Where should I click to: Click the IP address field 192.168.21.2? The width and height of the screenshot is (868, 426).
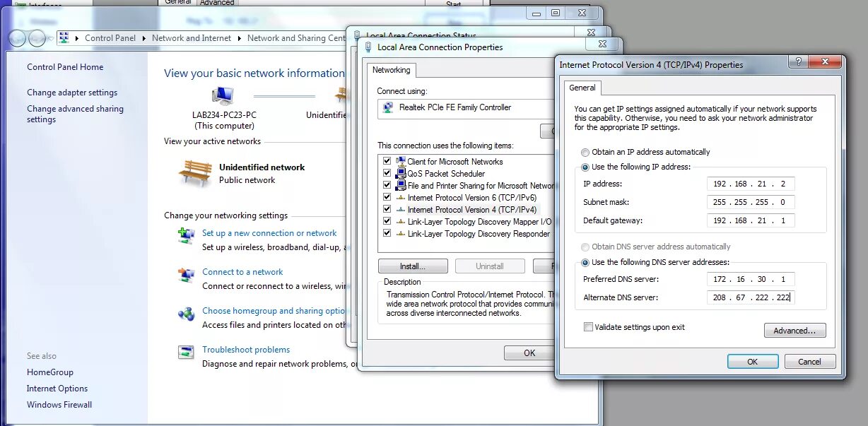[x=751, y=184]
